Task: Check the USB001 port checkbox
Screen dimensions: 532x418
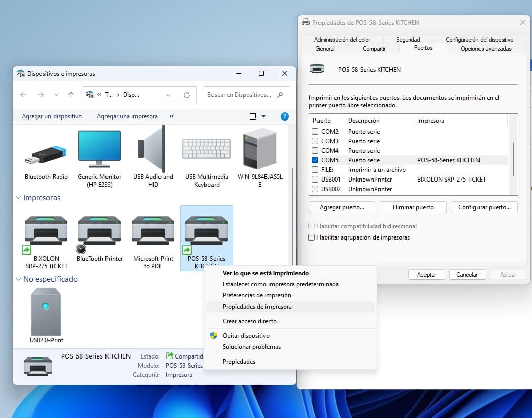Action: coord(315,180)
